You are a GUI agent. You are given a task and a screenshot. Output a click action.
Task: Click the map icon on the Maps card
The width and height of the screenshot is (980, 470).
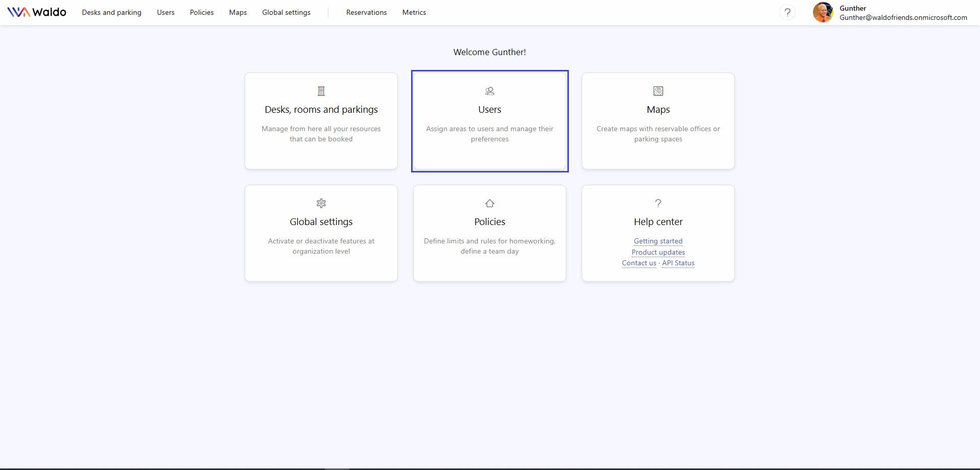(658, 91)
